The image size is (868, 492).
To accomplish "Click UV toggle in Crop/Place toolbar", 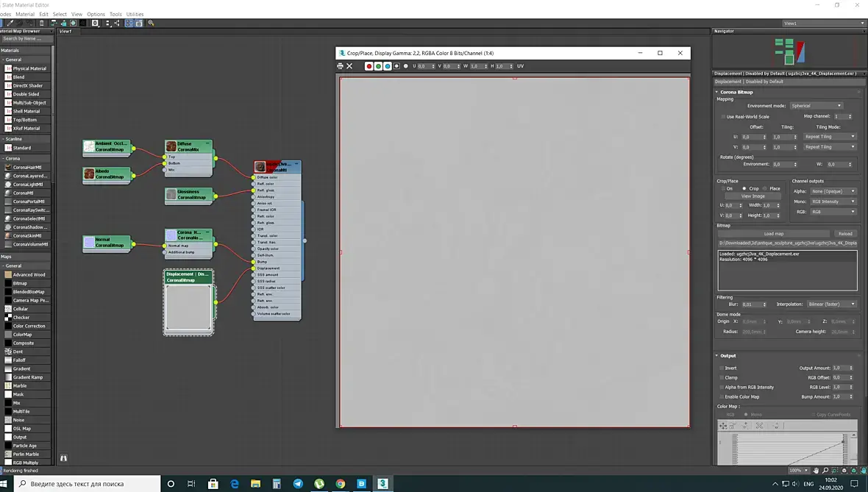I will [x=520, y=66].
